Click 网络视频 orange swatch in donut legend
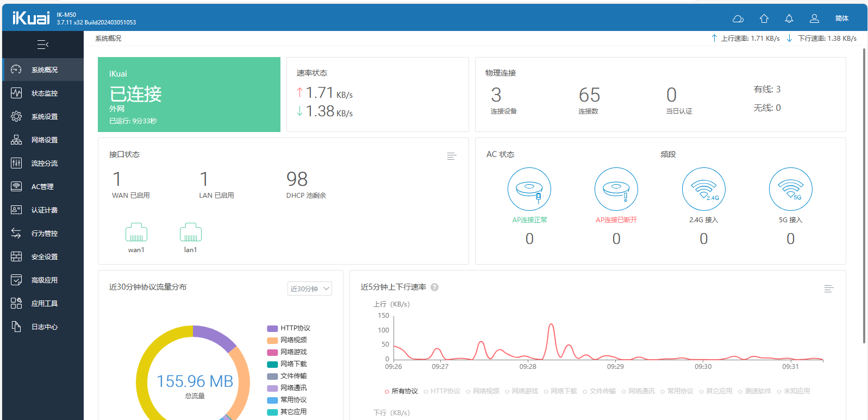This screenshot has width=868, height=420. 272,340
